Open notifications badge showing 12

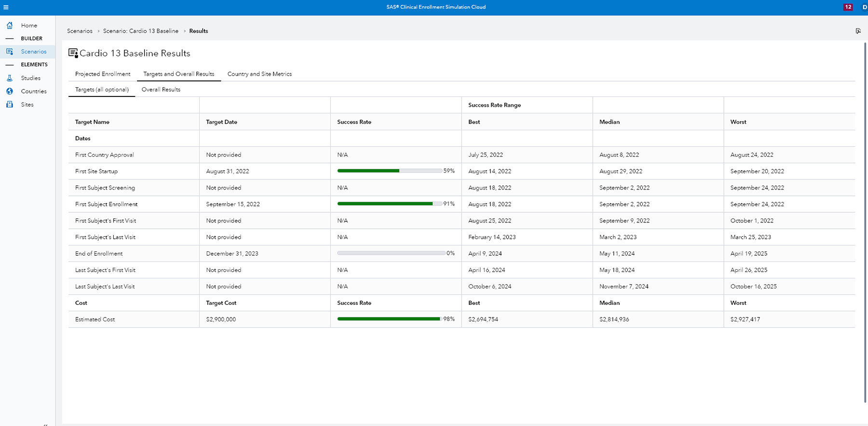coord(848,7)
